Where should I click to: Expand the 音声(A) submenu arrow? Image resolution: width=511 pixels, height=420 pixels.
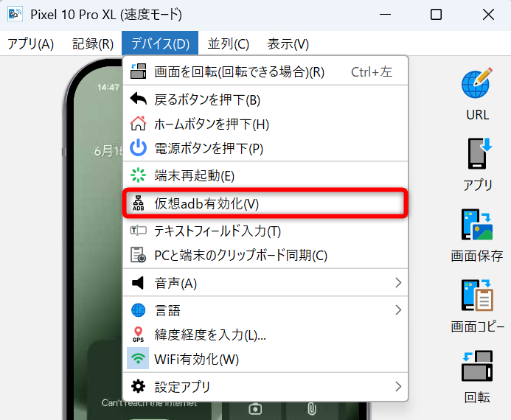(x=398, y=283)
